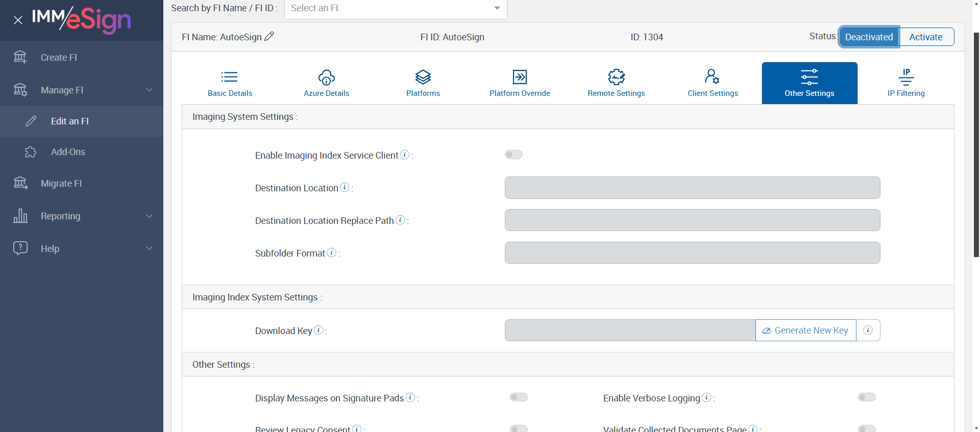This screenshot has width=980, height=432.
Task: Open Edit an FI sidebar item
Action: tap(82, 121)
